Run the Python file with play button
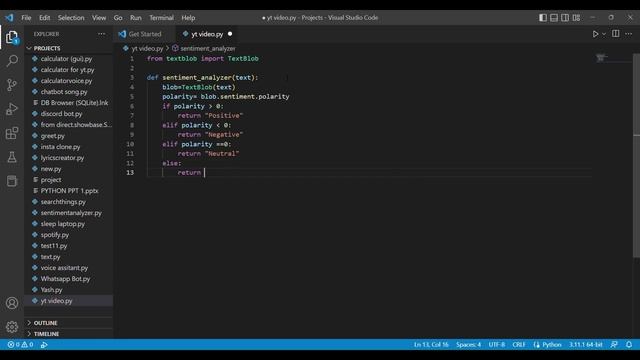The image size is (640, 360). (x=595, y=34)
